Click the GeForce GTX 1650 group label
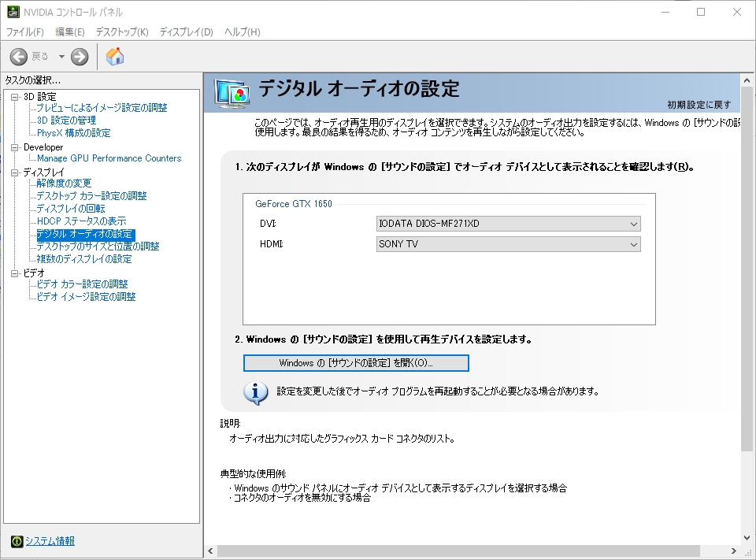This screenshot has height=560, width=756. [294, 204]
